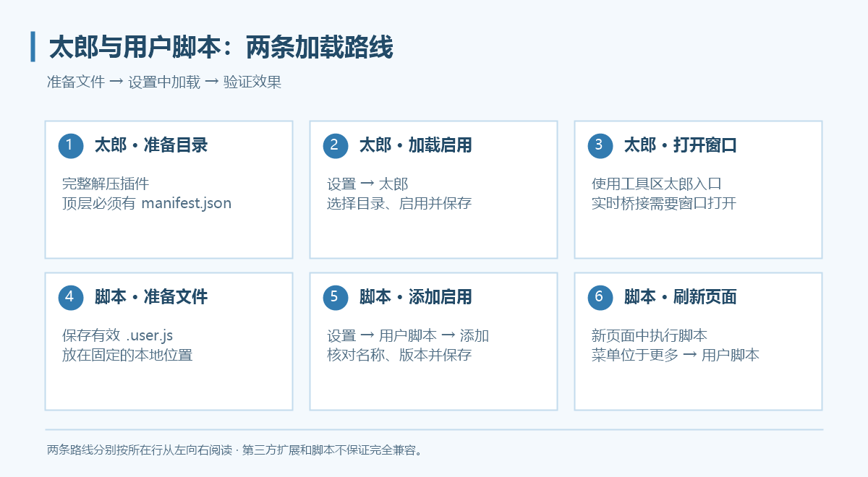Click the number 3 circle badge

coord(600,145)
